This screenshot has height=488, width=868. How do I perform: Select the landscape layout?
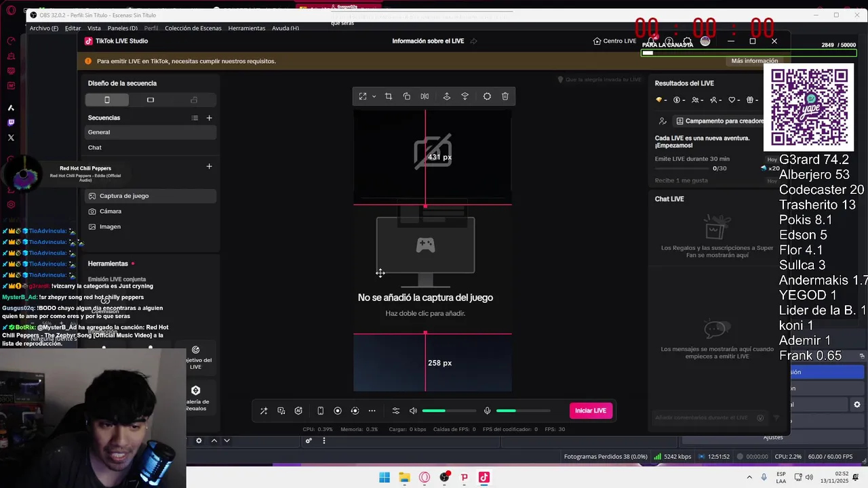coord(151,100)
